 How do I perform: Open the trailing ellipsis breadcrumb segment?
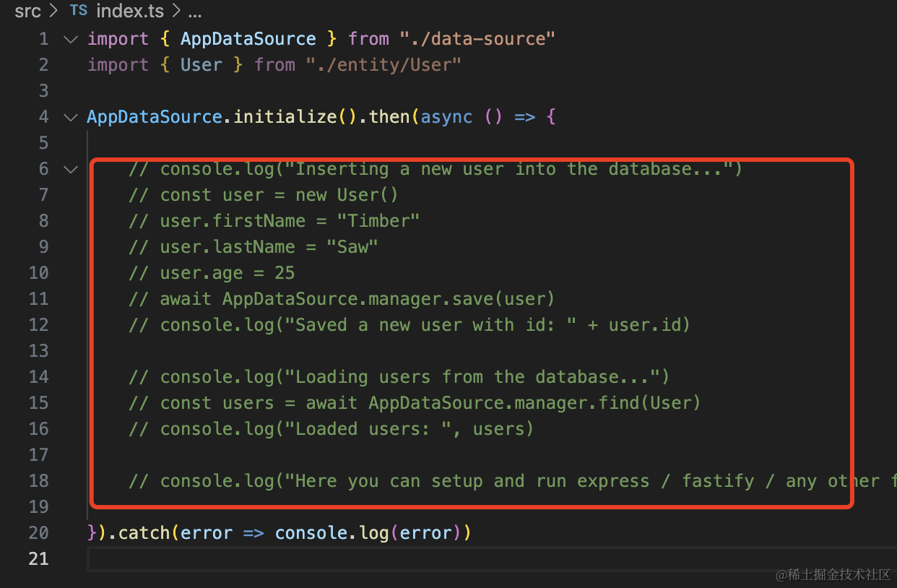194,12
